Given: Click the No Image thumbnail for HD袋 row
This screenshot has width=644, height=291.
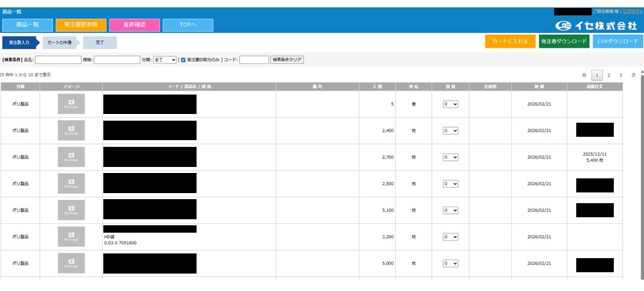Looking at the screenshot, I should point(71,237).
